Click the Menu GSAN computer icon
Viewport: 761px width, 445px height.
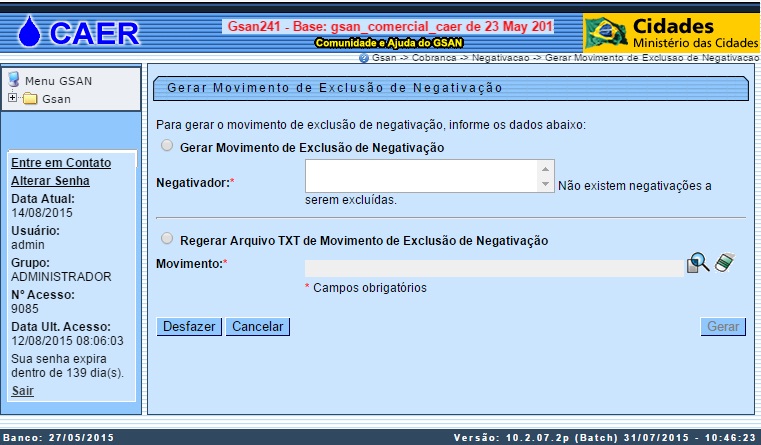[14, 79]
